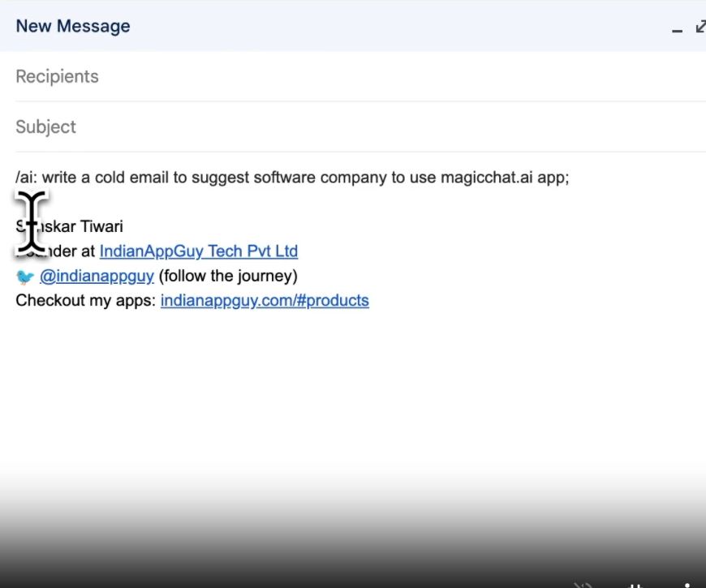Click the "Checkout my apps:" label text
Screen dimensions: 706x588
pos(85,301)
